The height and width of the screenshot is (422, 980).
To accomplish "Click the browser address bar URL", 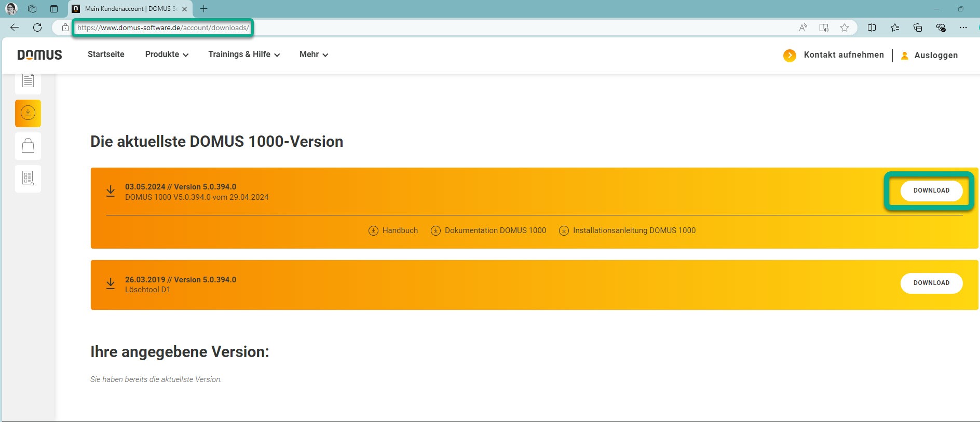I will (x=163, y=28).
